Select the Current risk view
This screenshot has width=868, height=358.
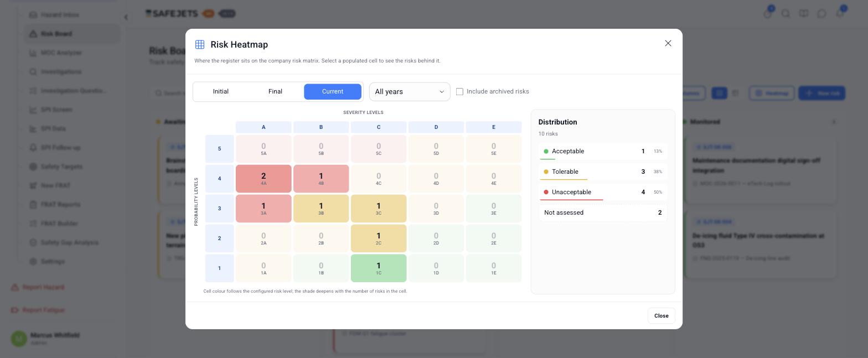[333, 91]
